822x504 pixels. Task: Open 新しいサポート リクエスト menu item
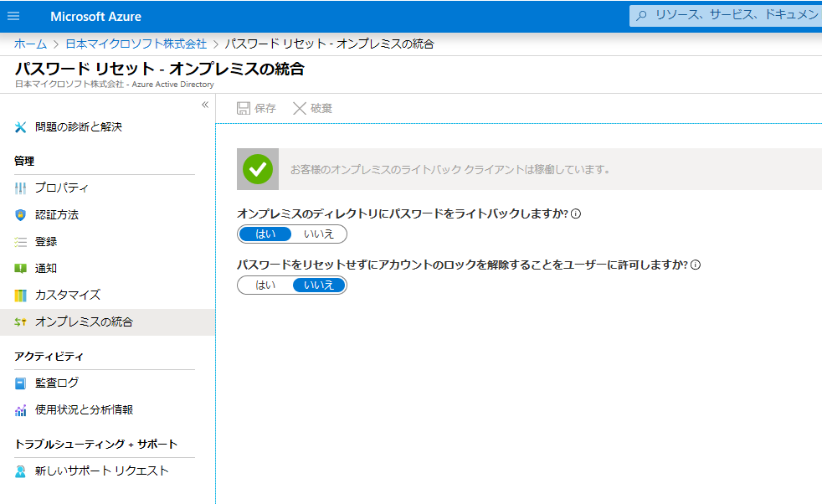107,471
